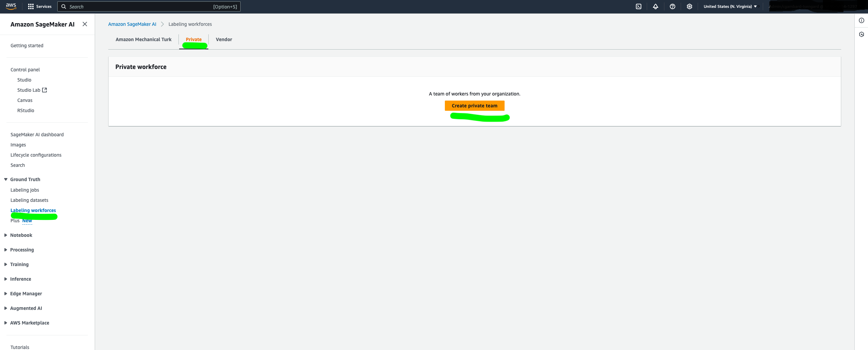868x350 pixels.
Task: Open Labeling jobs
Action: pos(25,190)
